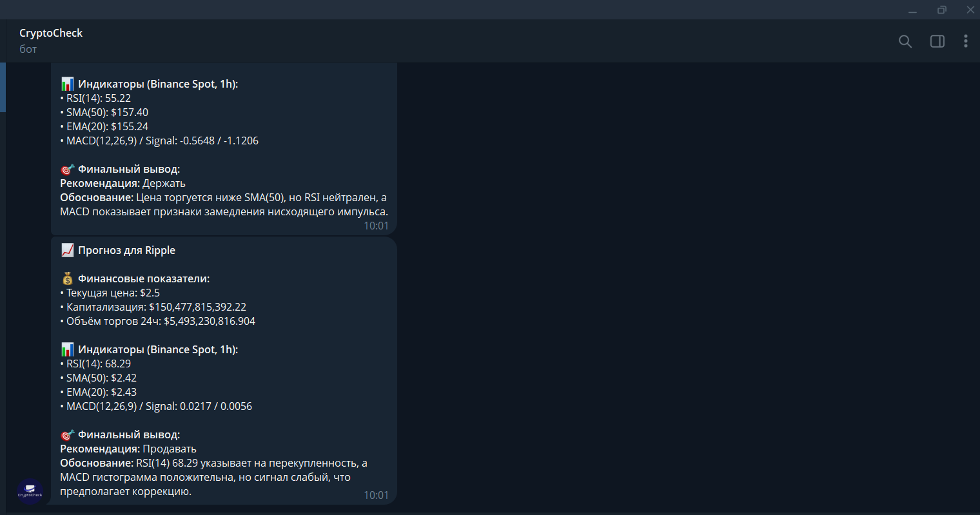
Task: Click the chart emoji beside Прогноз для Ripple
Action: click(x=68, y=250)
